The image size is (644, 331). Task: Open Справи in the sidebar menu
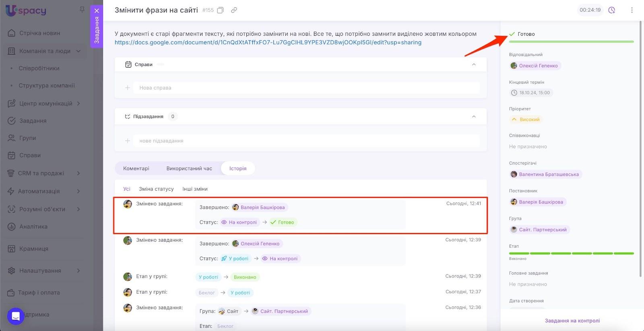pos(30,155)
